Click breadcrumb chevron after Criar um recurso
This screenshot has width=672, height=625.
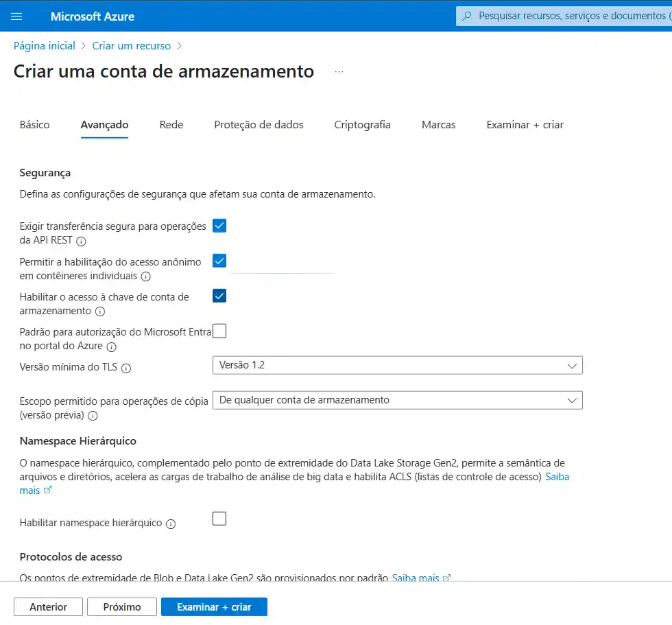179,46
